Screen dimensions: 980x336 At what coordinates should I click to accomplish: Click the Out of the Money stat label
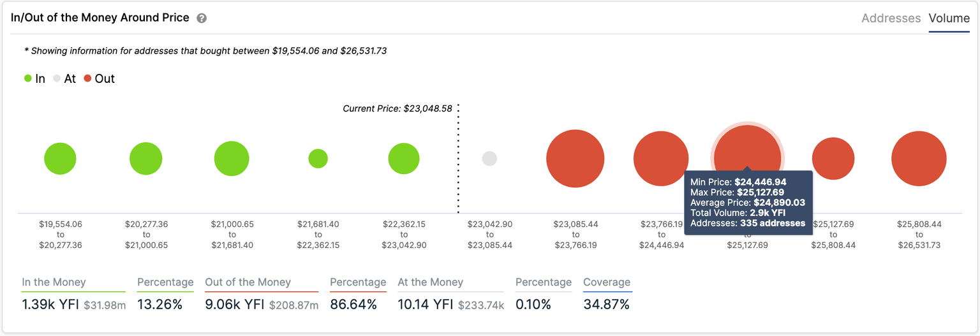click(248, 282)
